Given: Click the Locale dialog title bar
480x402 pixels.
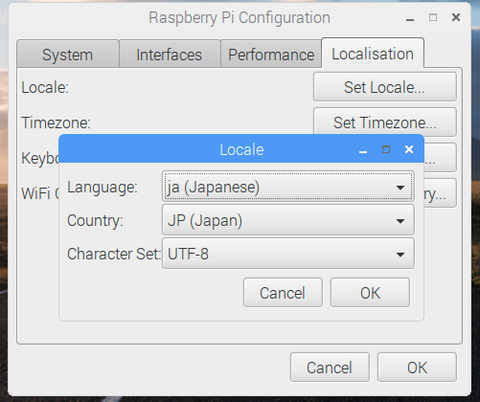Looking at the screenshot, I should tap(242, 149).
